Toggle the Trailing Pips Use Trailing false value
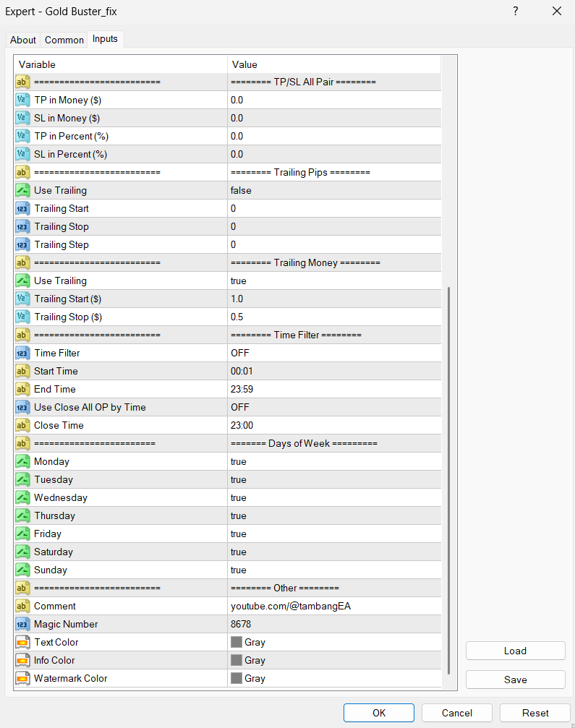575x728 pixels. click(241, 191)
